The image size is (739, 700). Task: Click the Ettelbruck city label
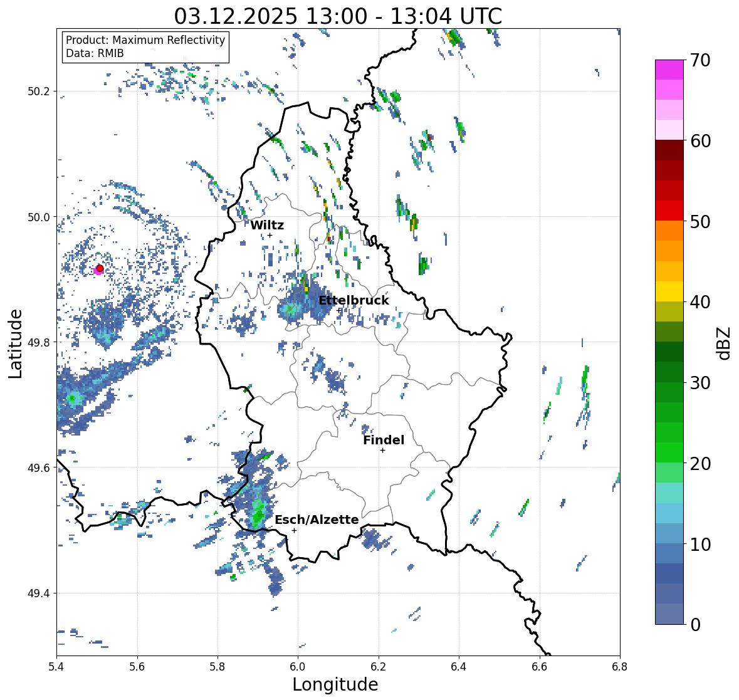pos(354,300)
